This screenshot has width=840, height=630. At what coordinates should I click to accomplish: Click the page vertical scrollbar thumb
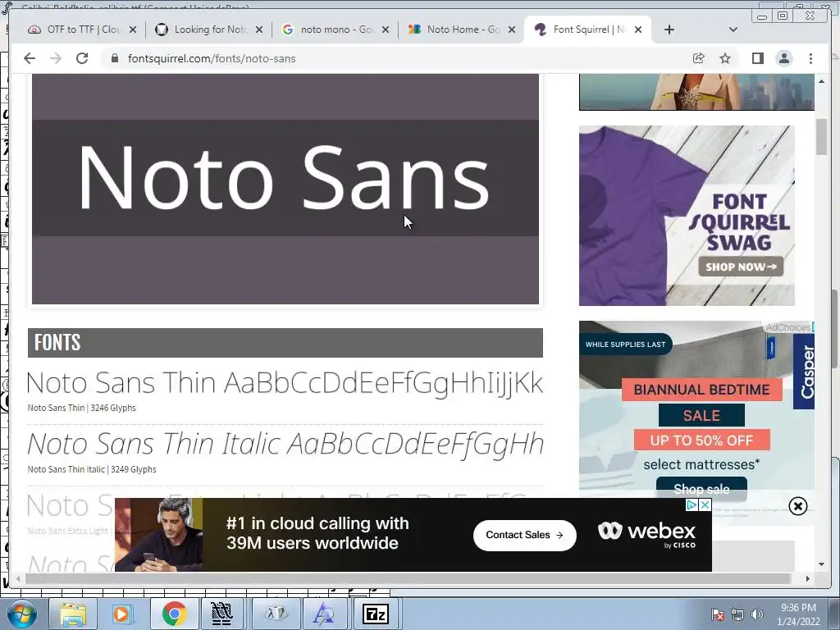click(x=821, y=137)
